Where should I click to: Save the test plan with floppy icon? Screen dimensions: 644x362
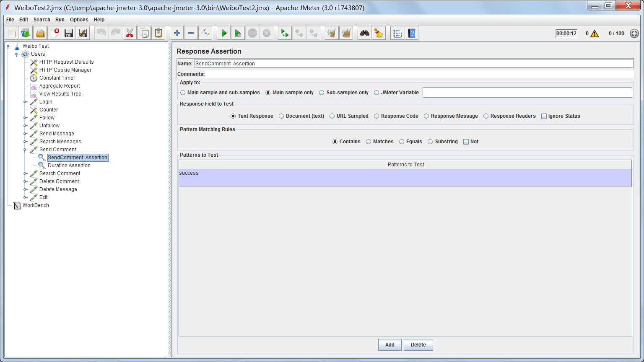(69, 33)
